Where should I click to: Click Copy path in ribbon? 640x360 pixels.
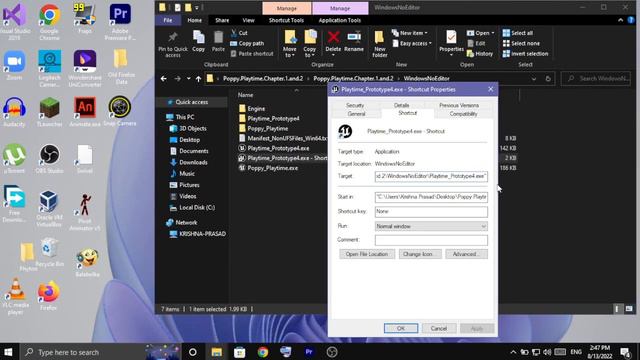pos(247,43)
